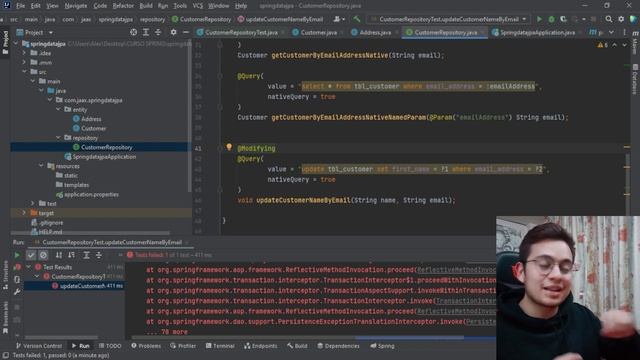Run the selected test configuration
Viewport: 640px width, 360px height.
(x=539, y=19)
